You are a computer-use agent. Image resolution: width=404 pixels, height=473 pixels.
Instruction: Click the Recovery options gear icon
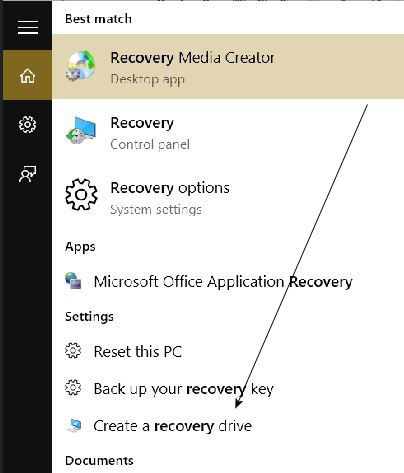point(81,195)
